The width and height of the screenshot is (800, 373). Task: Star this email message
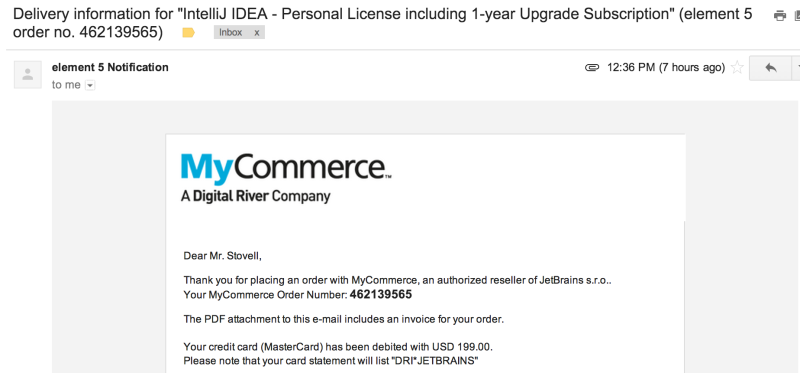click(737, 67)
